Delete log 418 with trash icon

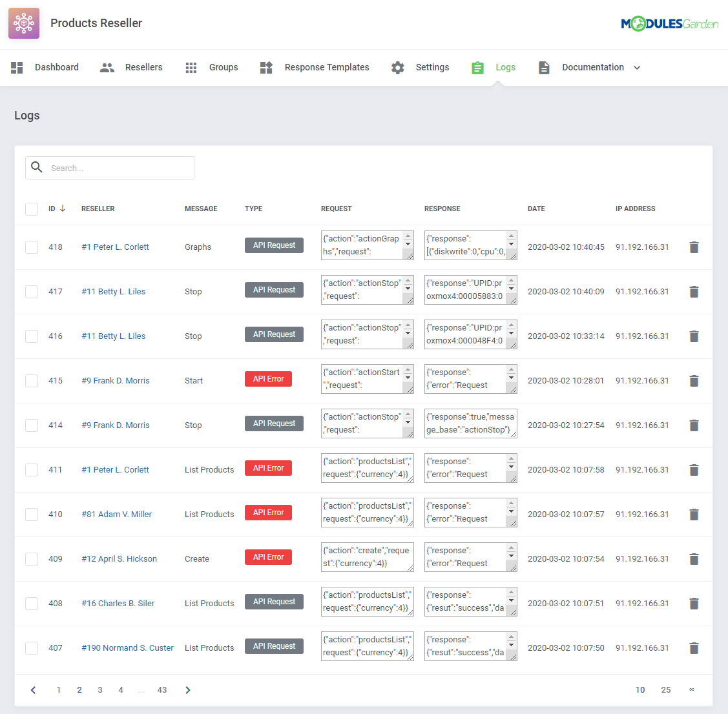[x=694, y=247]
